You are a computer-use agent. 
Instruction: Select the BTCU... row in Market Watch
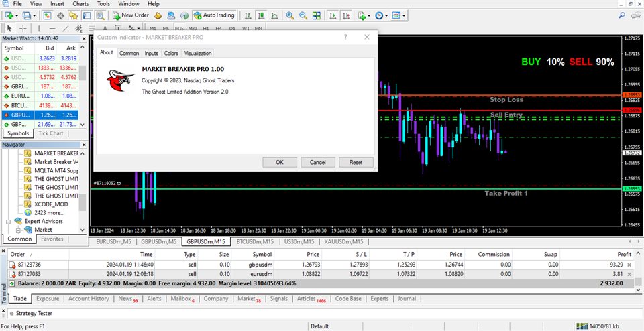(40, 105)
